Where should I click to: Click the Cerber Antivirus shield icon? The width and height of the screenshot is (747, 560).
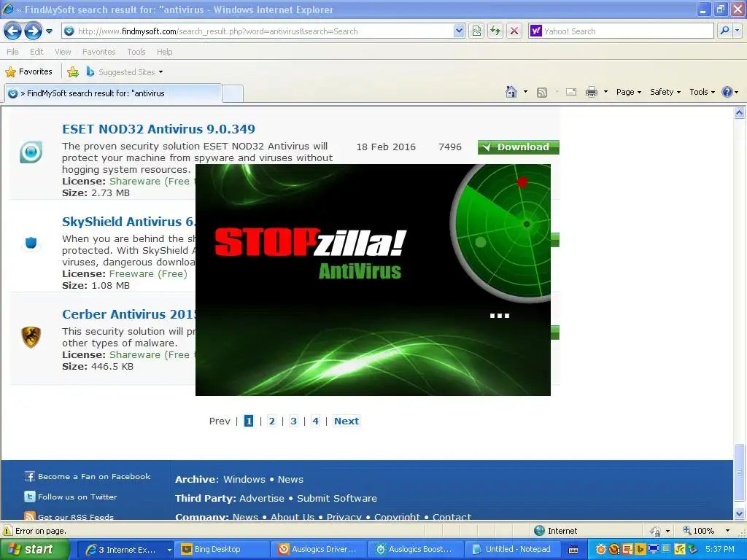[31, 337]
